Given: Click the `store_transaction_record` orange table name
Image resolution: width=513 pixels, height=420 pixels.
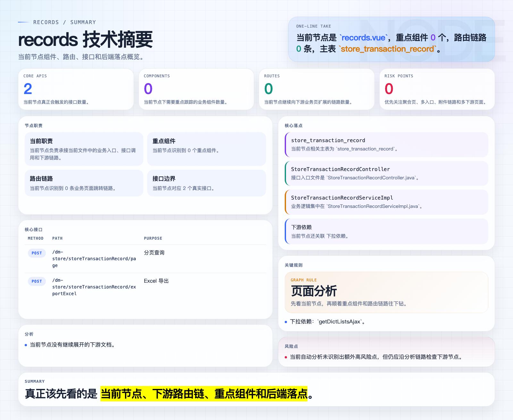Looking at the screenshot, I should tap(388, 49).
